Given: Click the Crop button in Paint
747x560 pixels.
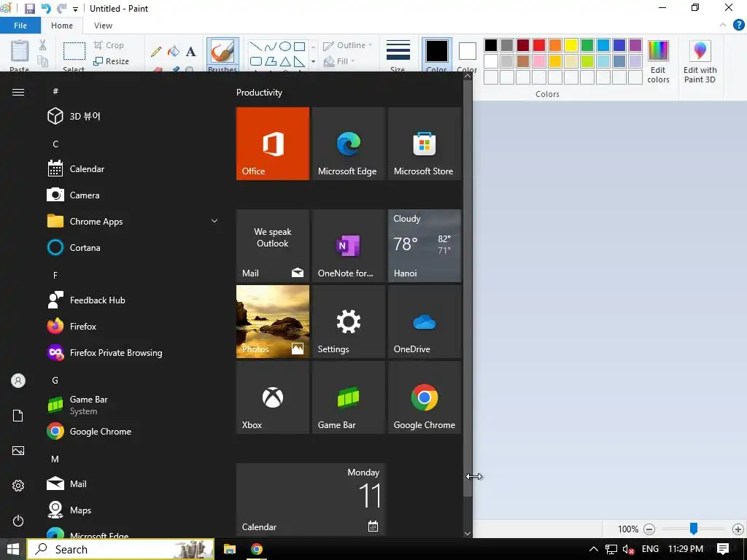Looking at the screenshot, I should [x=109, y=45].
